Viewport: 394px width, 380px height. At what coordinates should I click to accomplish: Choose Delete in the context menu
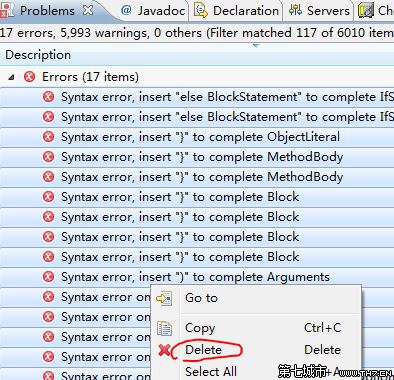[256, 350]
